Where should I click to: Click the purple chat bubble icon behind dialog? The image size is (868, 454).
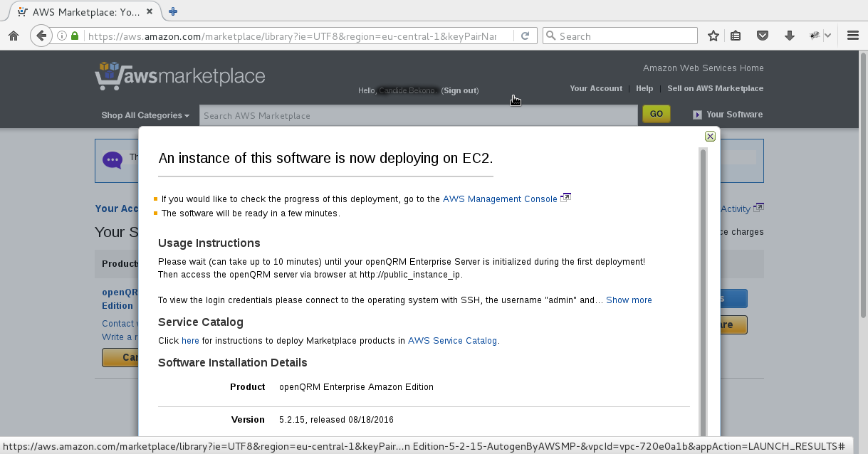113,160
